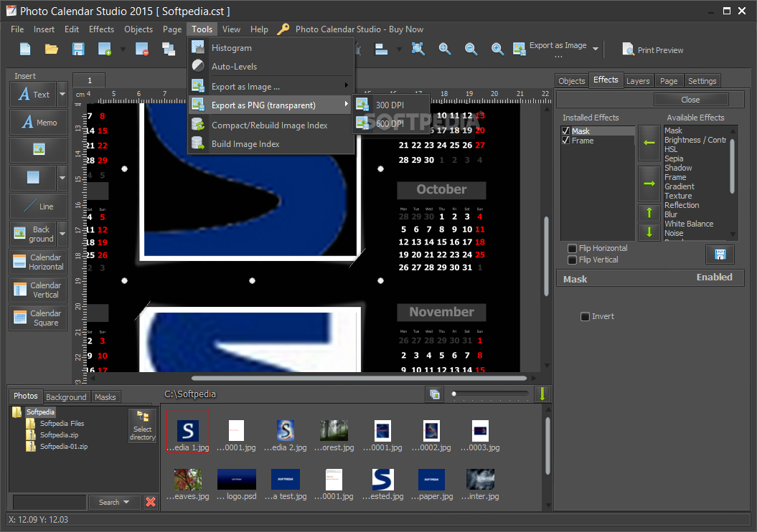Image resolution: width=757 pixels, height=532 pixels.
Task: Choose 600 DPI export option
Action: tap(390, 123)
